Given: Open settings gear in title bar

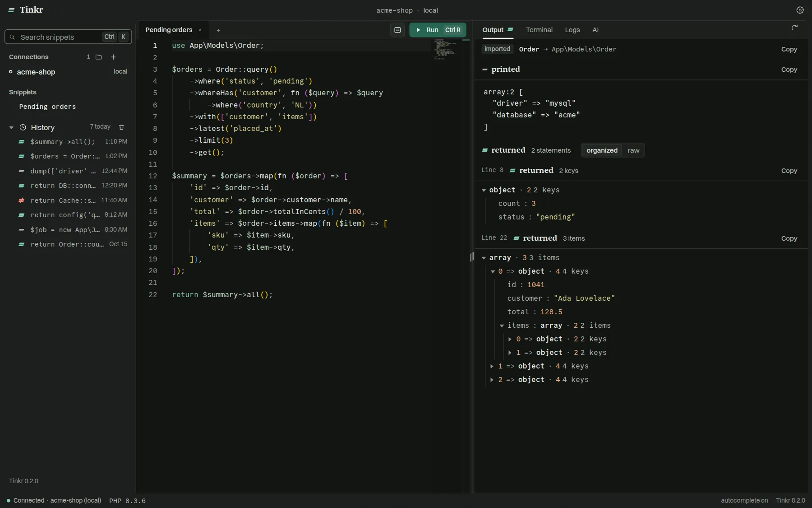Looking at the screenshot, I should click(x=800, y=10).
